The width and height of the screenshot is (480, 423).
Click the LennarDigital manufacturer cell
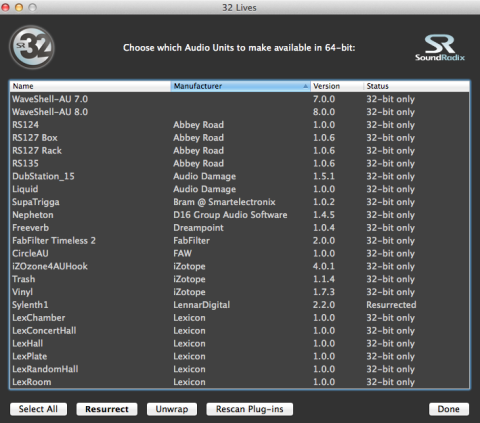pyautogui.click(x=202, y=305)
